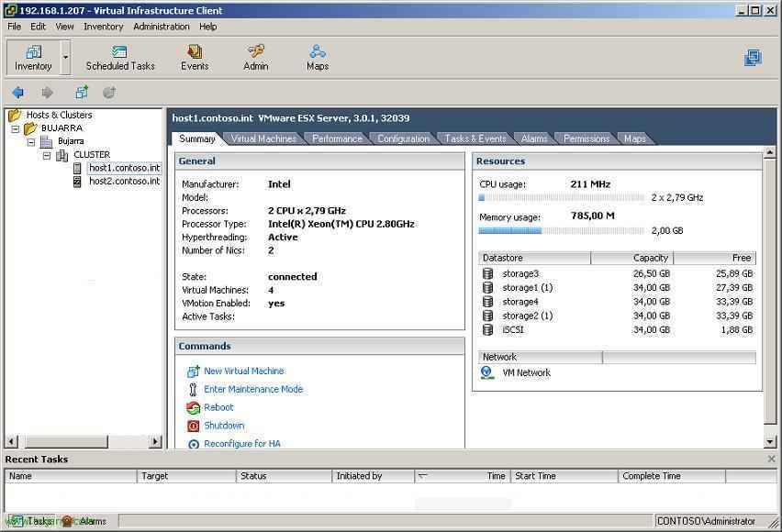The width and height of the screenshot is (782, 532).
Task: Select the CLUSTER node in tree
Action: (91, 155)
